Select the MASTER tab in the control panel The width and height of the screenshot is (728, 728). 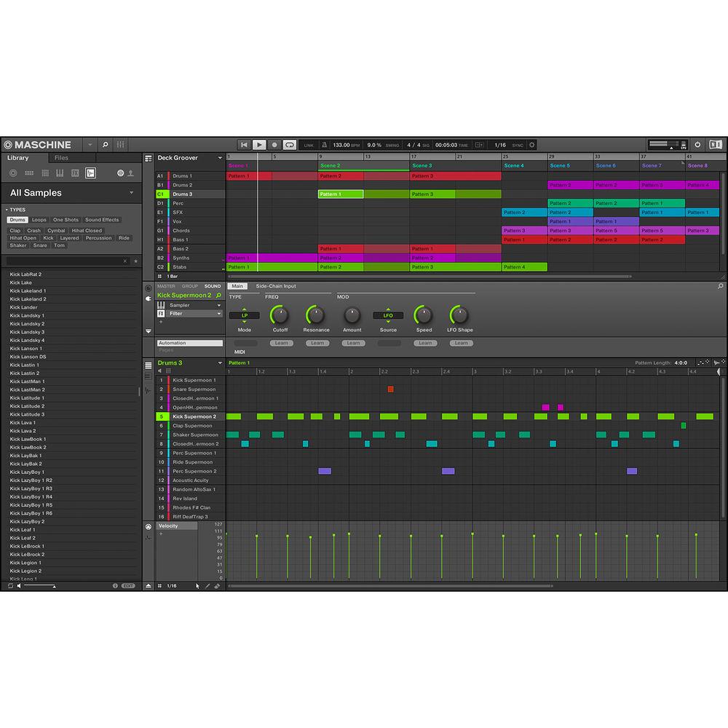point(167,286)
